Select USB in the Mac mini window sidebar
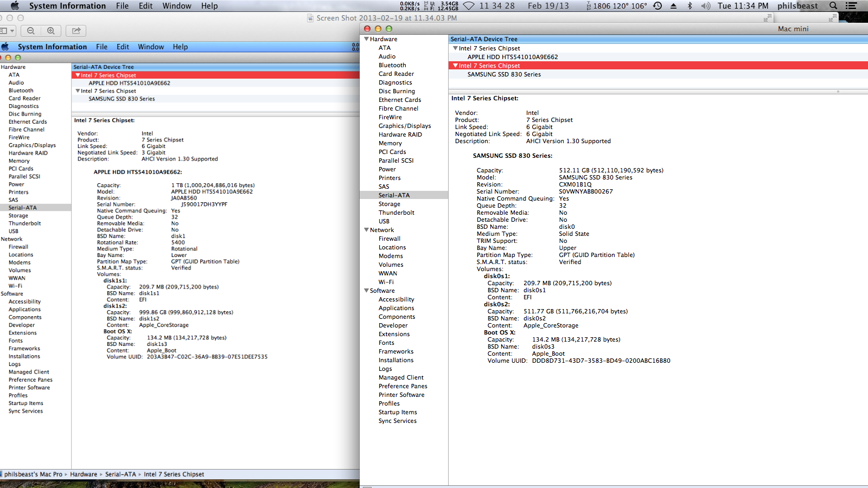Screen dimensions: 868x488 384,221
